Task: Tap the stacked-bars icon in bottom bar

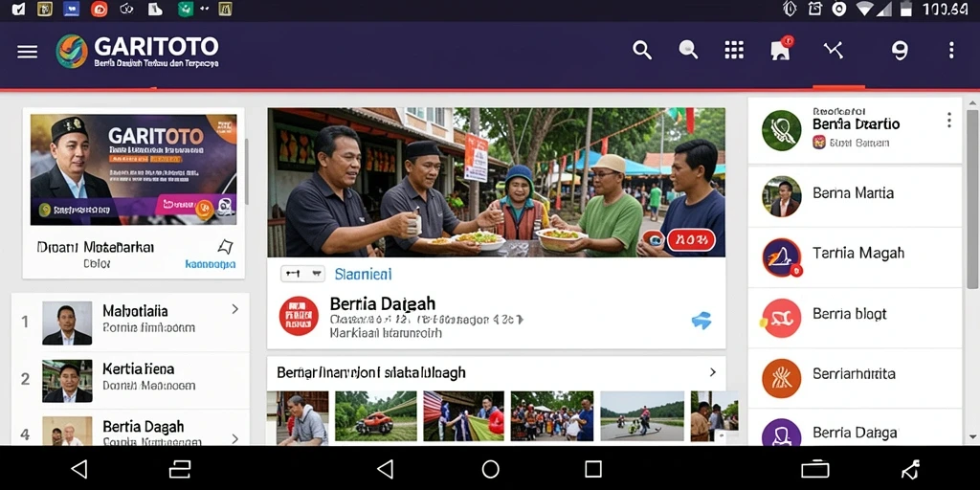Action: coord(180,469)
